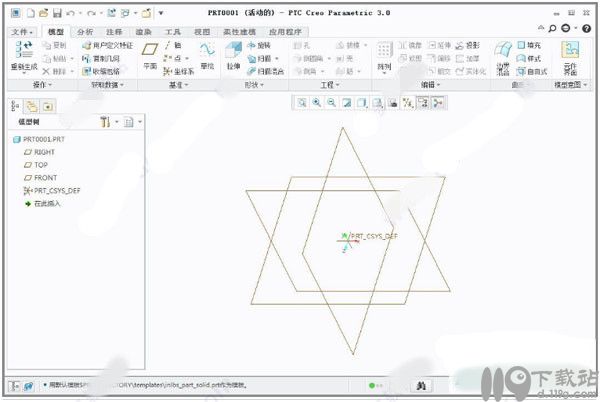Click the Insert Here (在此插入) marker
This screenshot has height=402, width=600.
pos(43,203)
